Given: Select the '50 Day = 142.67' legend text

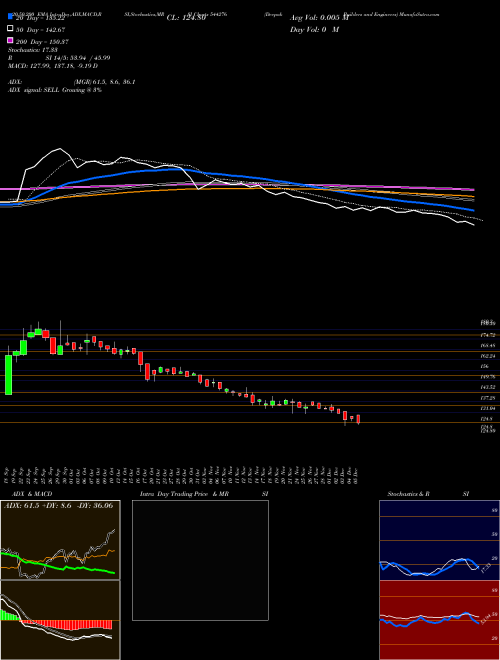Looking at the screenshot, I should [x=41, y=29].
